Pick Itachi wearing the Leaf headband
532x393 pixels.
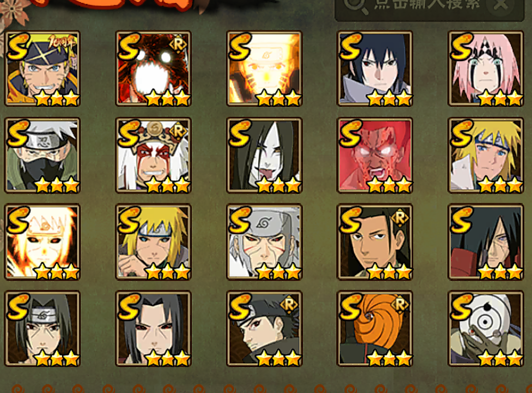(x=42, y=328)
